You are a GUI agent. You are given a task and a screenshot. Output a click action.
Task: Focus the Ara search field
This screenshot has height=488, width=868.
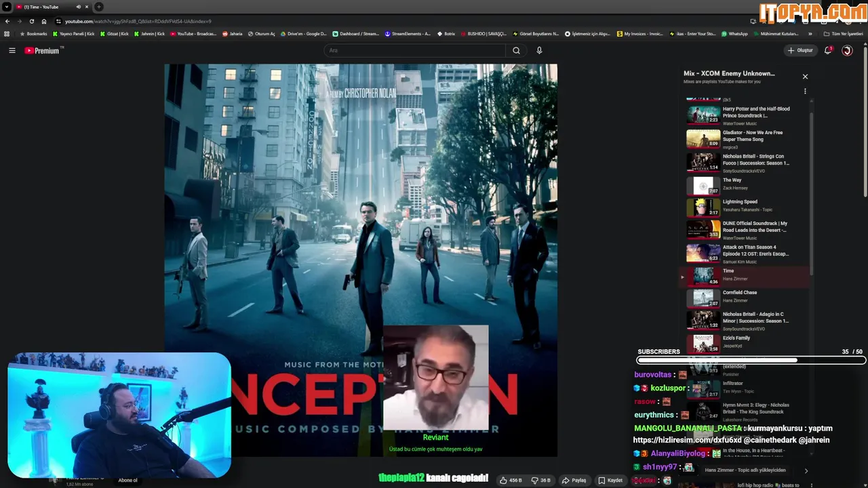[414, 50]
